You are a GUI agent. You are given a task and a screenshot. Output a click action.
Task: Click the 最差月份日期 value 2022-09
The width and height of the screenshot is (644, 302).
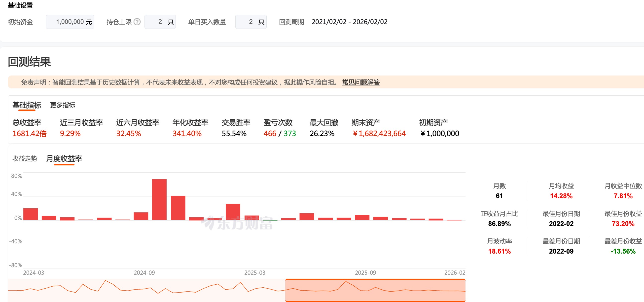click(x=561, y=251)
